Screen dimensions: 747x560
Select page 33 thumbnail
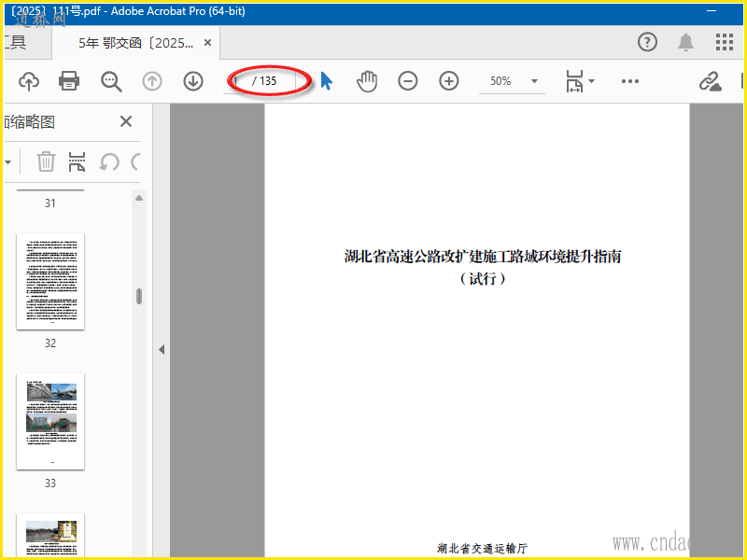coord(50,422)
